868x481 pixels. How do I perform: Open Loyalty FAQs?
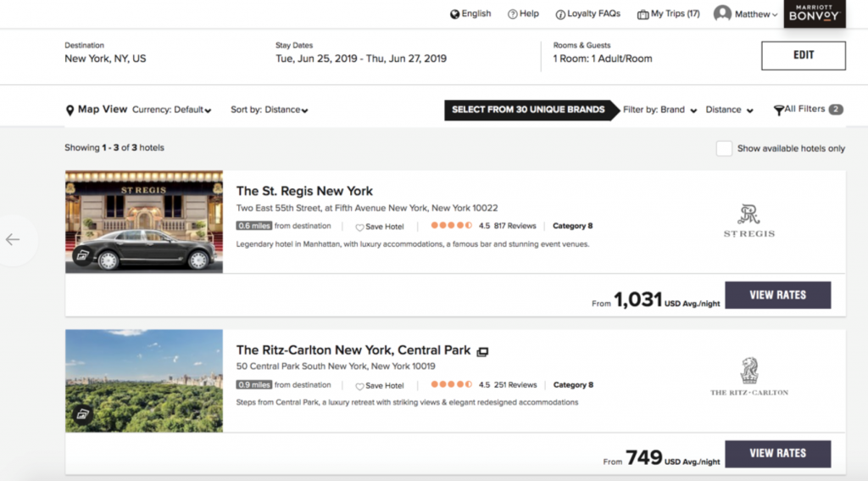pos(593,14)
